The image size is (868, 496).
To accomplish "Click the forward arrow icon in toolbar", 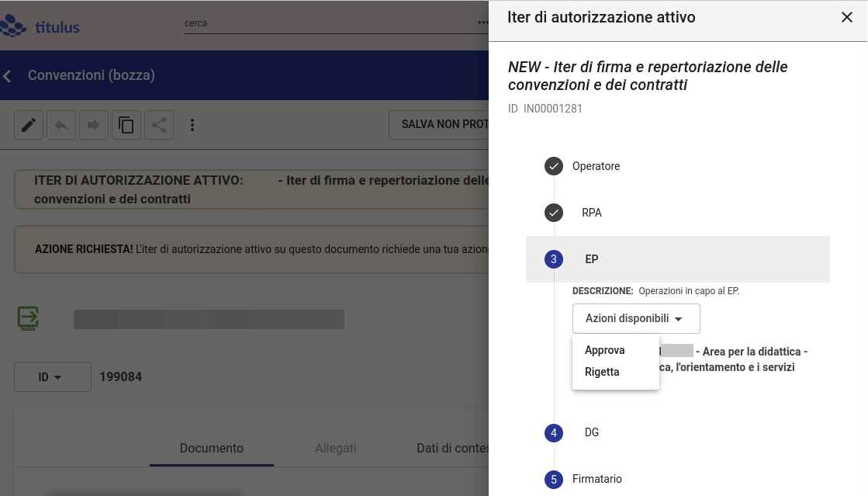I will coord(94,125).
